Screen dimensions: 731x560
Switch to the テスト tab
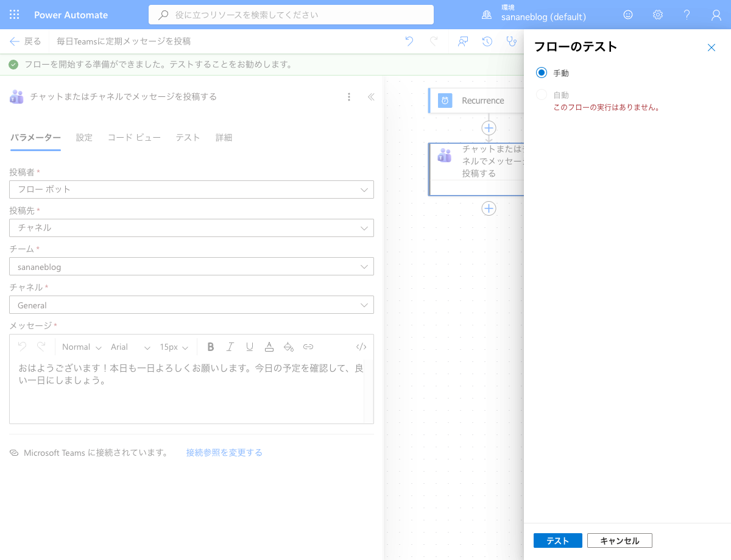(188, 138)
